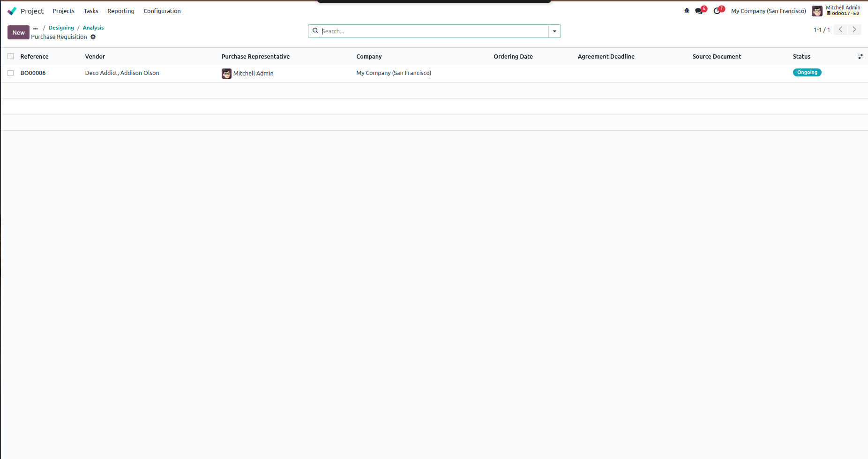Go to the next page arrow
Viewport: 868px width, 459px height.
854,30
